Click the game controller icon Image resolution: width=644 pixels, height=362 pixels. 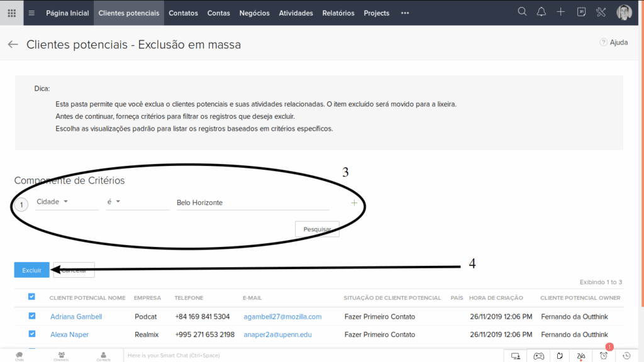538,356
